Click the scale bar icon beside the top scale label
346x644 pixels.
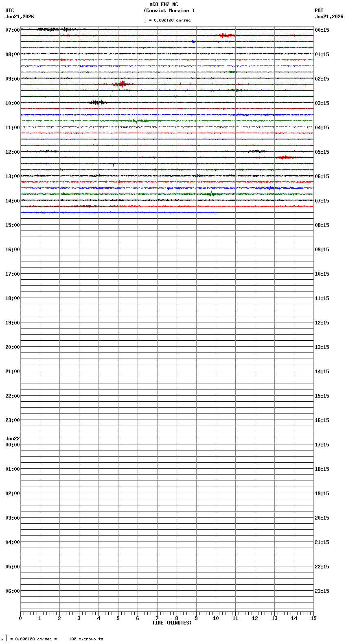pyautogui.click(x=145, y=19)
